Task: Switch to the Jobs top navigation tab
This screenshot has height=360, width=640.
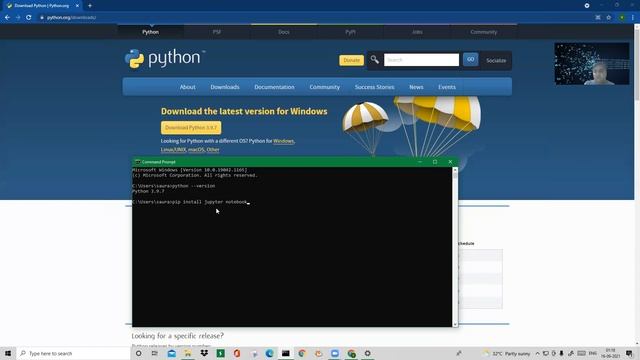Action: tap(417, 32)
